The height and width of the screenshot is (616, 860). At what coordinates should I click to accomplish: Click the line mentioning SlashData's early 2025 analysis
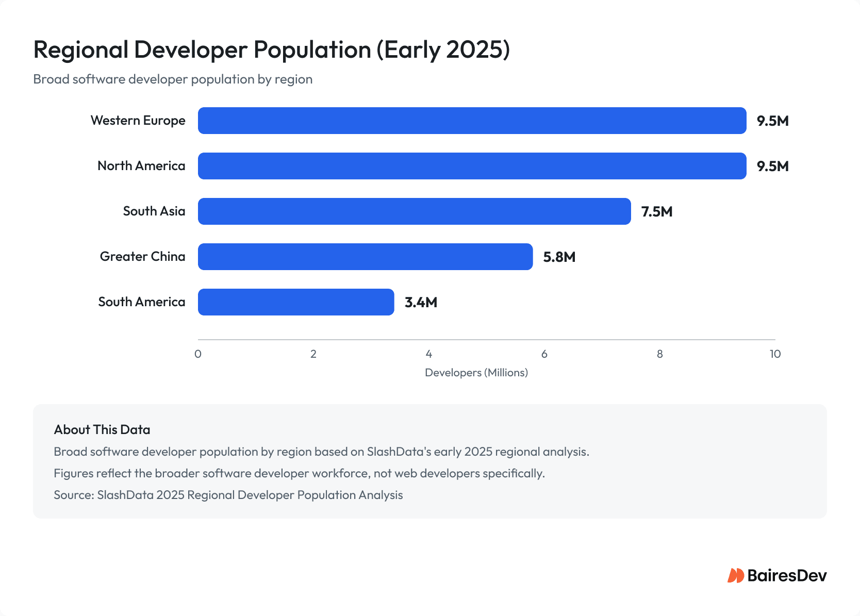322,452
